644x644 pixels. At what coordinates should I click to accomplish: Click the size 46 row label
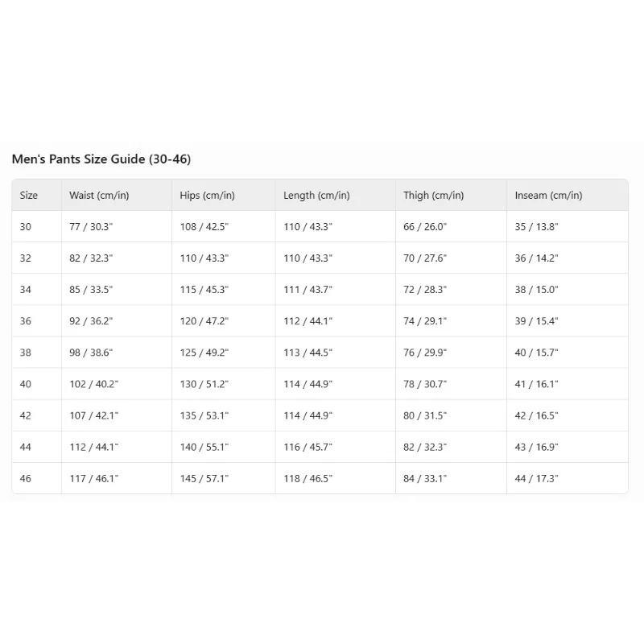(x=26, y=478)
